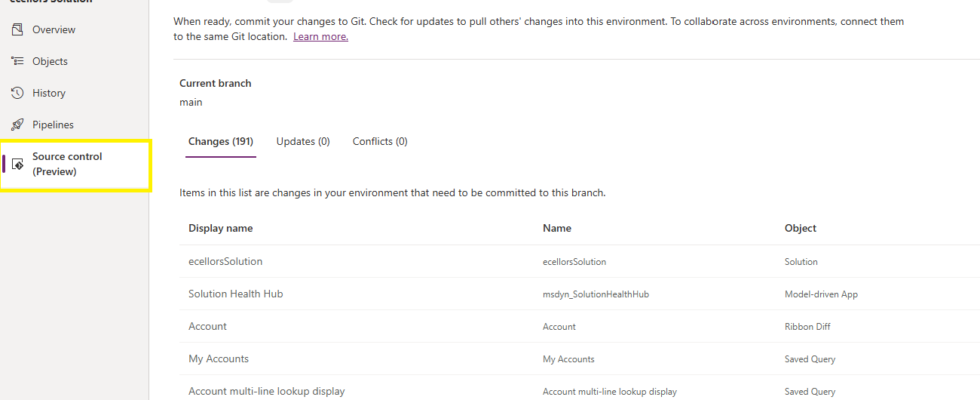Click the Pipelines rocket icon

pos(18,125)
